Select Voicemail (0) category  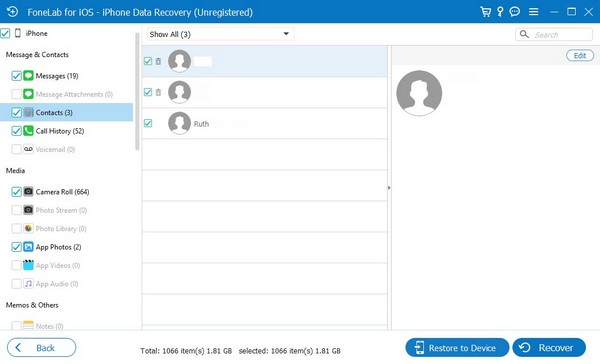click(x=55, y=149)
